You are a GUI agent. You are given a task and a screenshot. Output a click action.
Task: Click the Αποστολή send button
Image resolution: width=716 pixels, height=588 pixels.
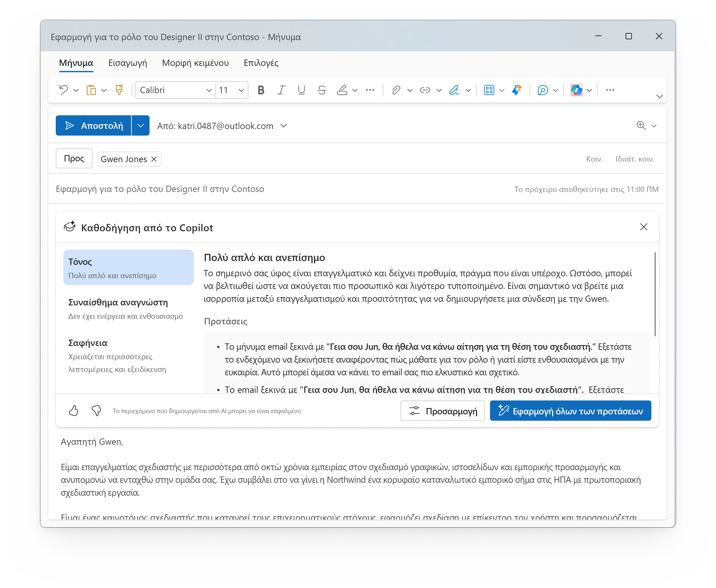[94, 126]
